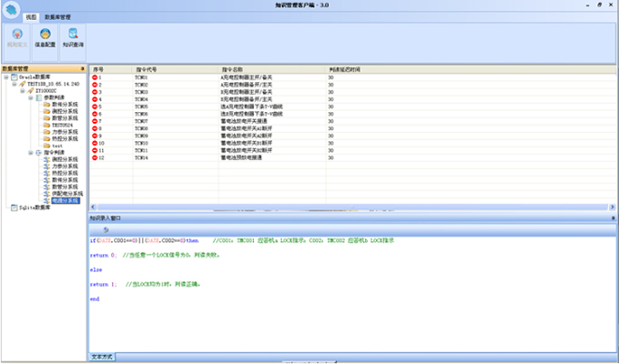Screen dimensions: 619x364
Task: Open the round application orb menu
Action: (x=11, y=10)
